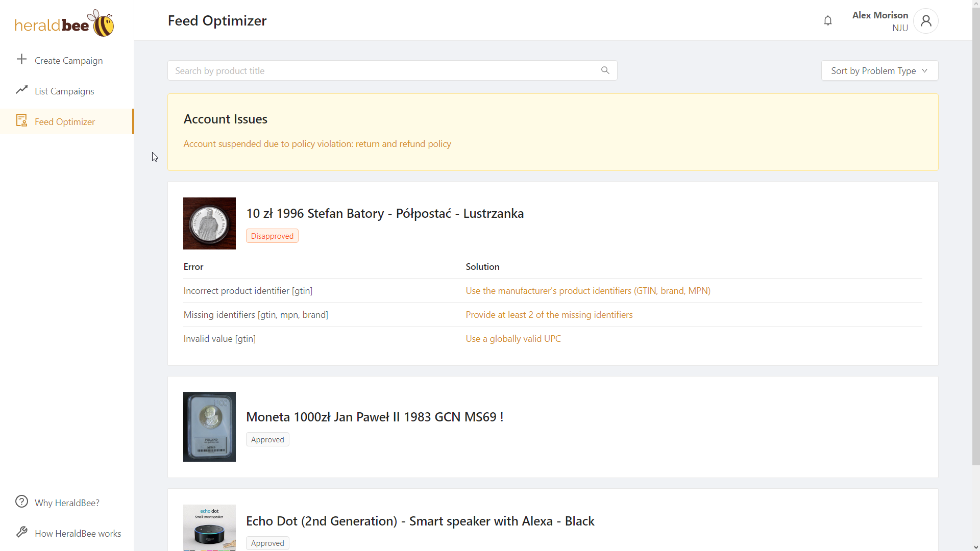Image resolution: width=980 pixels, height=551 pixels.
Task: Click the Feed Optimizer sidebar icon
Action: (x=21, y=121)
